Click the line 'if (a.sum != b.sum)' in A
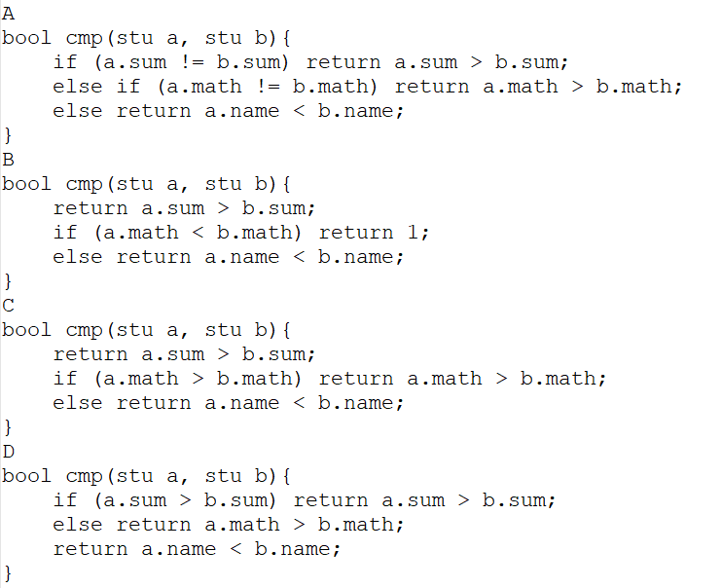 pos(310,62)
